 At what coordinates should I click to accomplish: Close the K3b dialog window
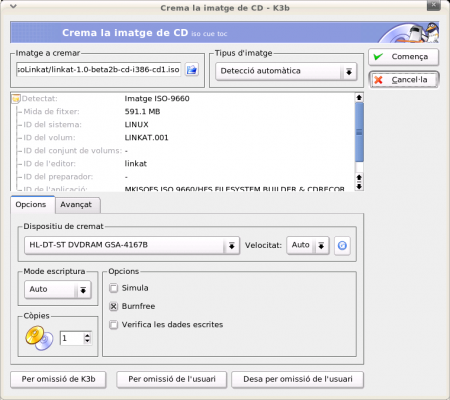tap(433, 5)
